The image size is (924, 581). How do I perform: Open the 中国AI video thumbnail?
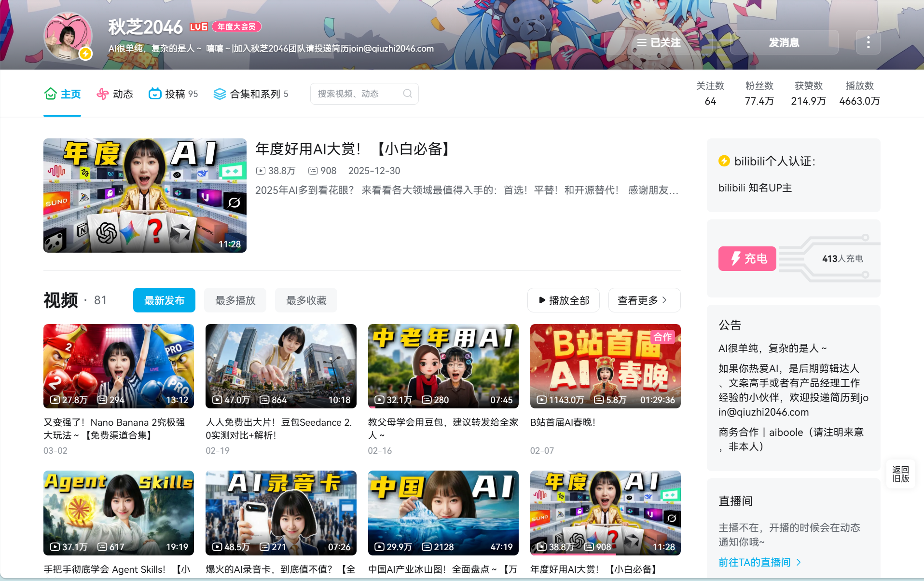coord(443,513)
